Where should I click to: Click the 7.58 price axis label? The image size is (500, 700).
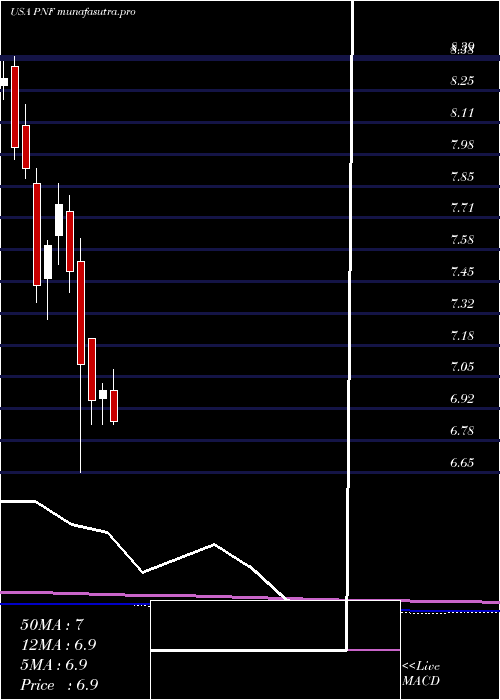click(462, 240)
